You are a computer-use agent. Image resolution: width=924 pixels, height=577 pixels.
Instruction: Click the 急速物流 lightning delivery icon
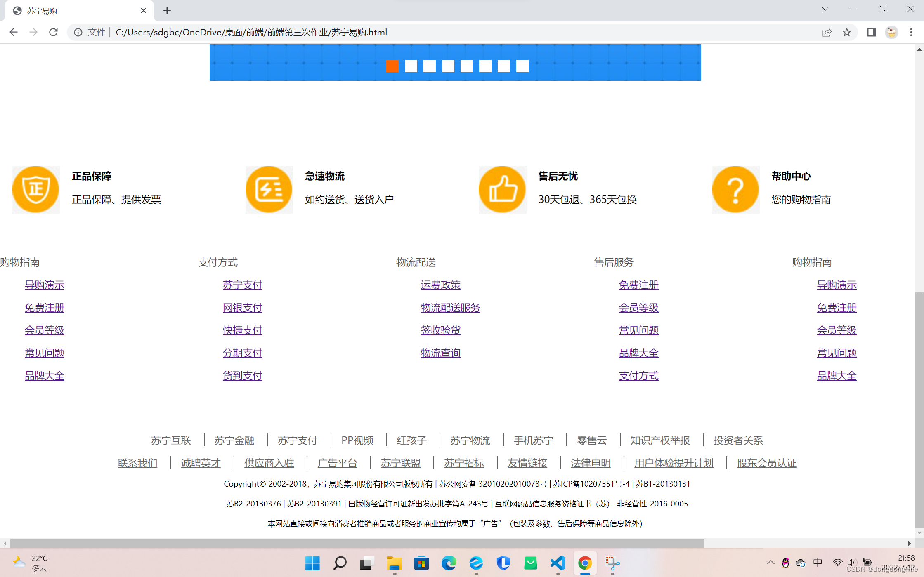coord(269,190)
